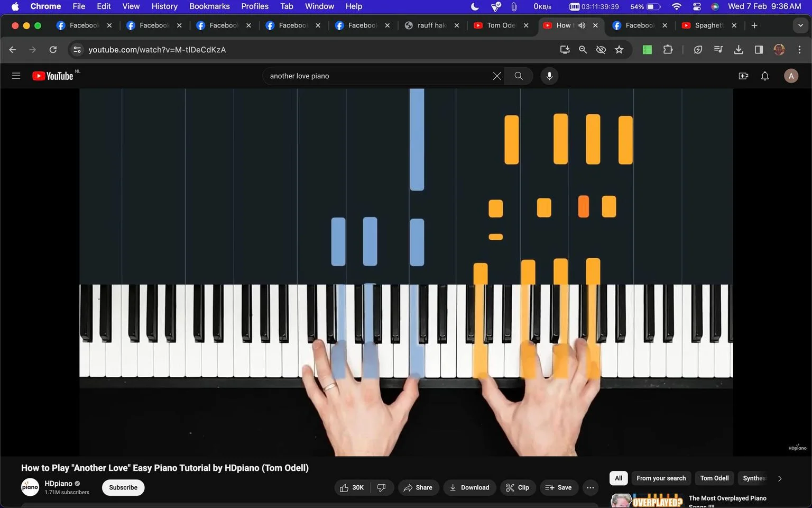The height and width of the screenshot is (508, 812).
Task: Bookmark this page with the star icon
Action: (619, 49)
